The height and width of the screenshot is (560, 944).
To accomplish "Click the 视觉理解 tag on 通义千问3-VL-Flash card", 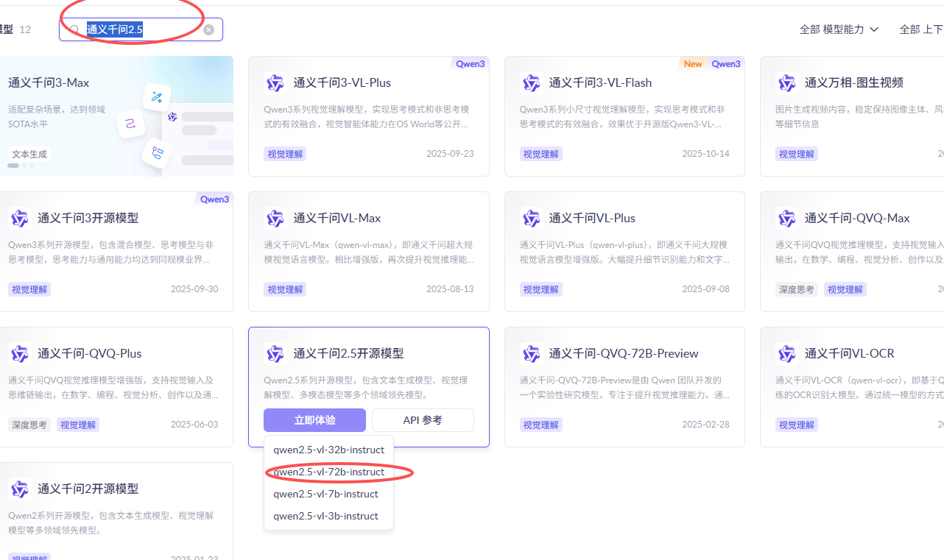I will click(540, 154).
